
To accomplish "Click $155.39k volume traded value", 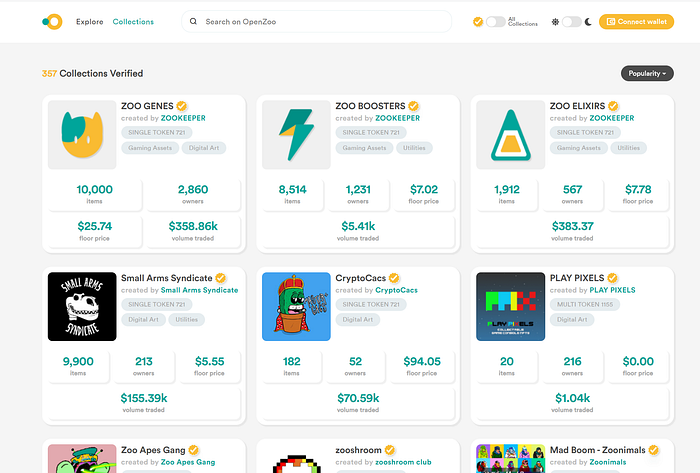I will pos(144,398).
